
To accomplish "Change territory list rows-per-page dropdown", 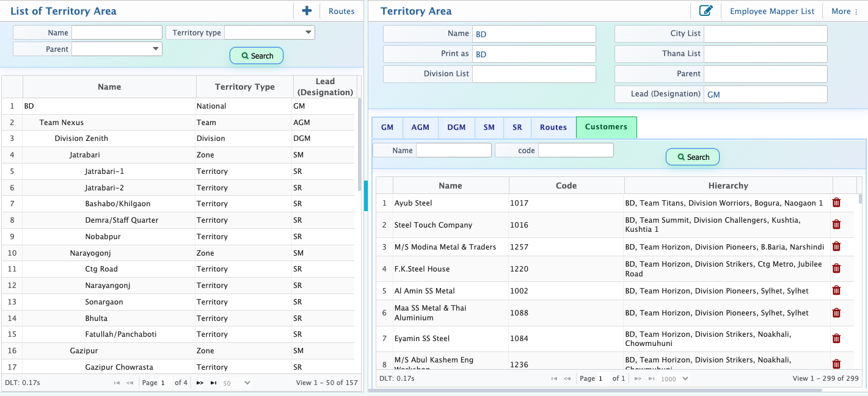I will click(x=236, y=383).
